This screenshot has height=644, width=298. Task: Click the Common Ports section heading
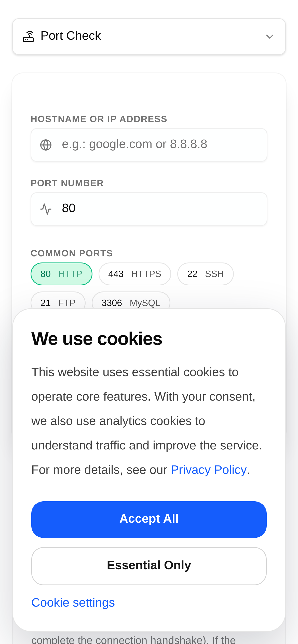[x=72, y=253]
